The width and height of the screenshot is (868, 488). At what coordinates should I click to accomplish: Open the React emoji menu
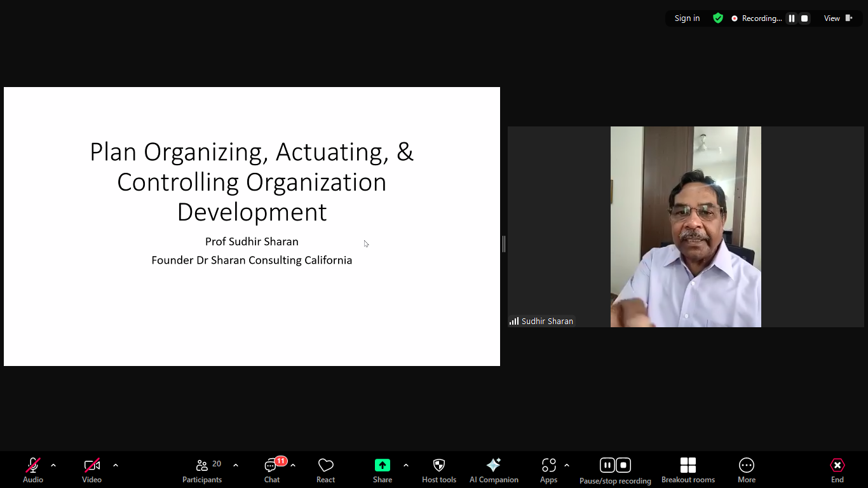325,470
